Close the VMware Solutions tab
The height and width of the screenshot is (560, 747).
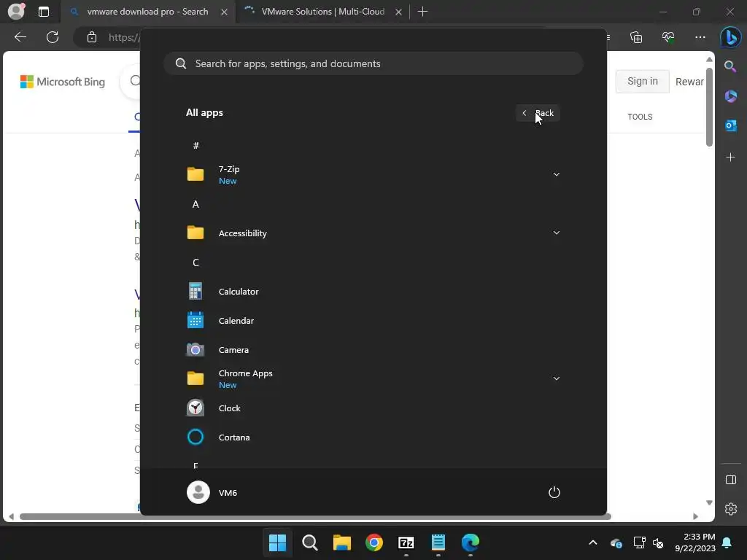click(398, 12)
